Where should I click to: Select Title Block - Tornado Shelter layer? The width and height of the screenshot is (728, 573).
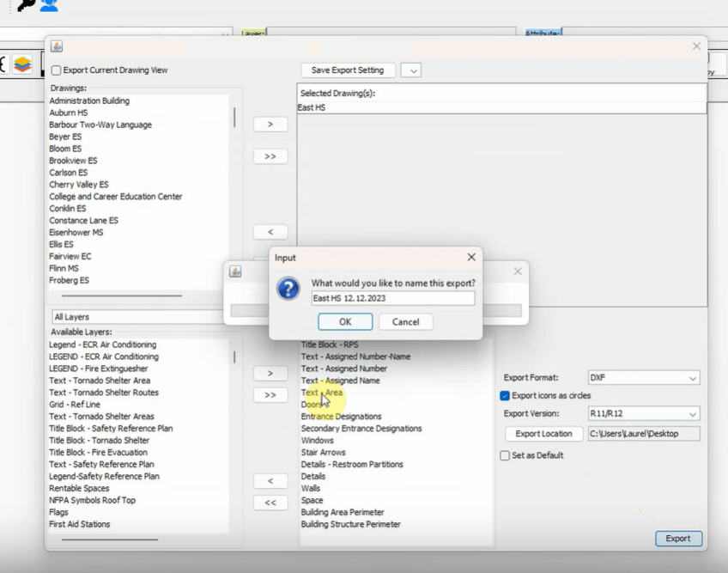click(99, 441)
